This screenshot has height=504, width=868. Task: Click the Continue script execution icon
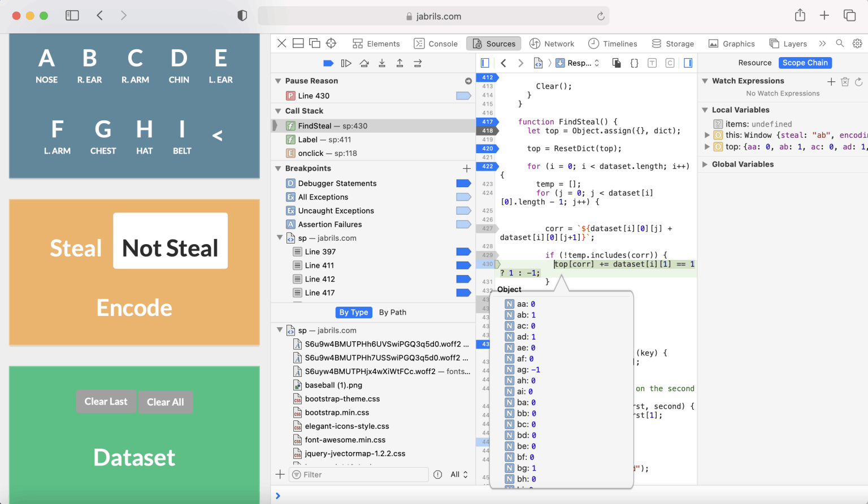[x=346, y=63]
